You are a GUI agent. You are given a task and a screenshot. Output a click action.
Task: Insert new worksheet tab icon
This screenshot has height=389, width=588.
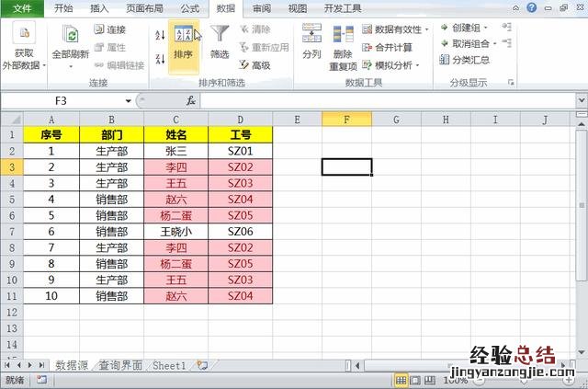pyautogui.click(x=202, y=365)
